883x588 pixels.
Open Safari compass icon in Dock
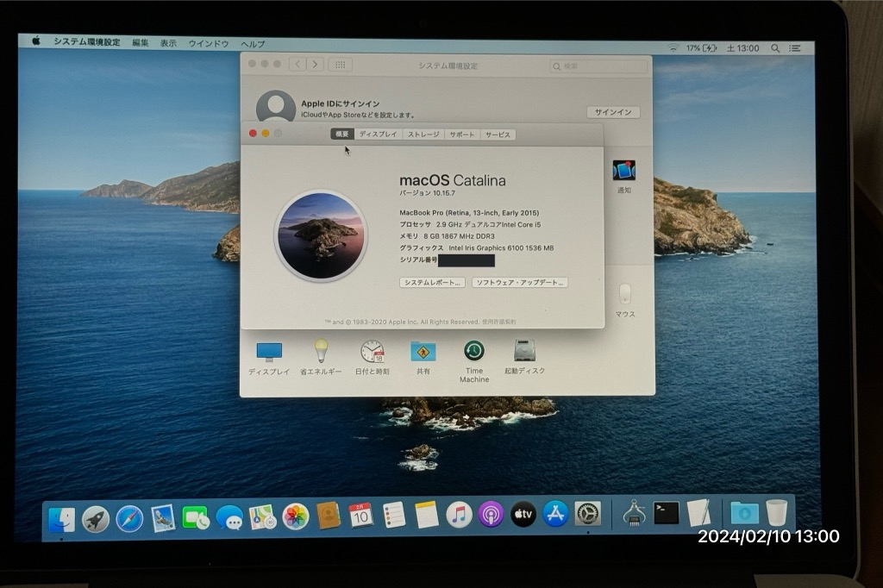click(129, 518)
